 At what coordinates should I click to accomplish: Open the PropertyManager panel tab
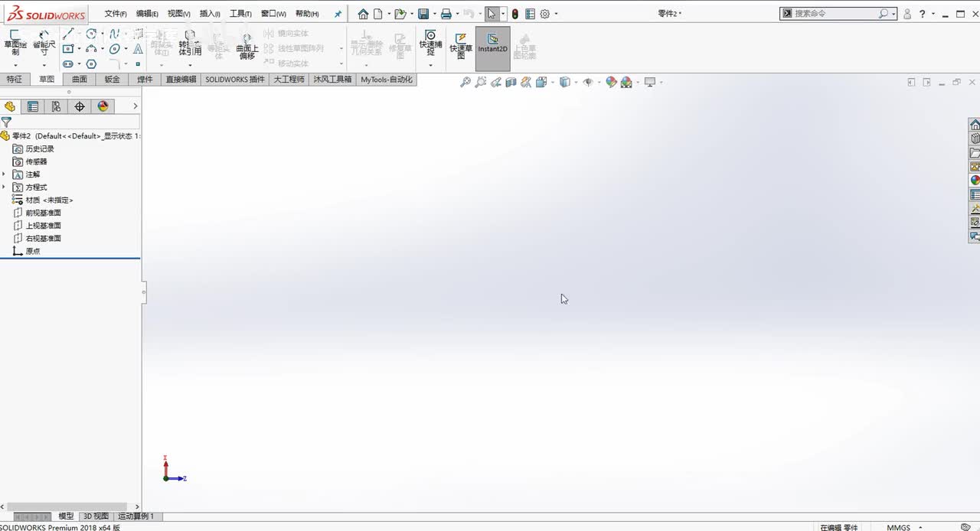coord(33,106)
